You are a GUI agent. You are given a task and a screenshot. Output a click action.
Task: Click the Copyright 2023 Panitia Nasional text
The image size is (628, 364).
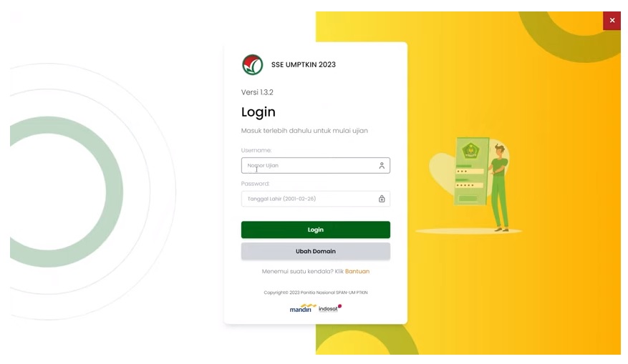[x=316, y=292]
